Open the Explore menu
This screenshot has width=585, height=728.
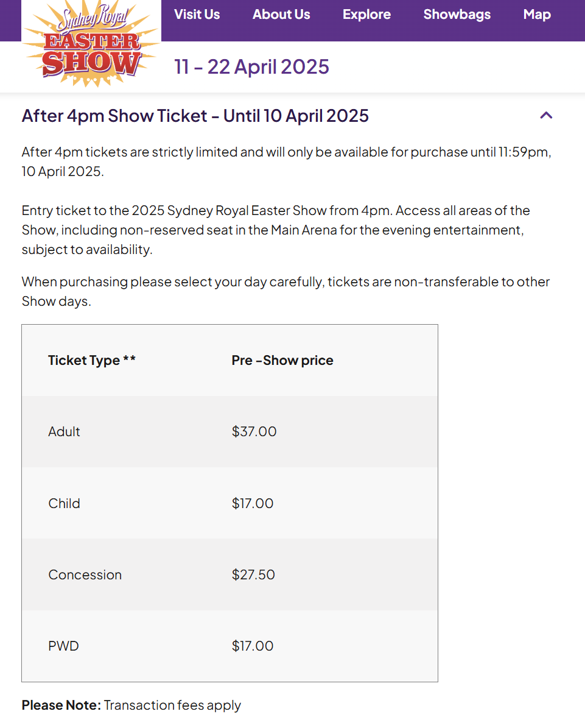(366, 15)
